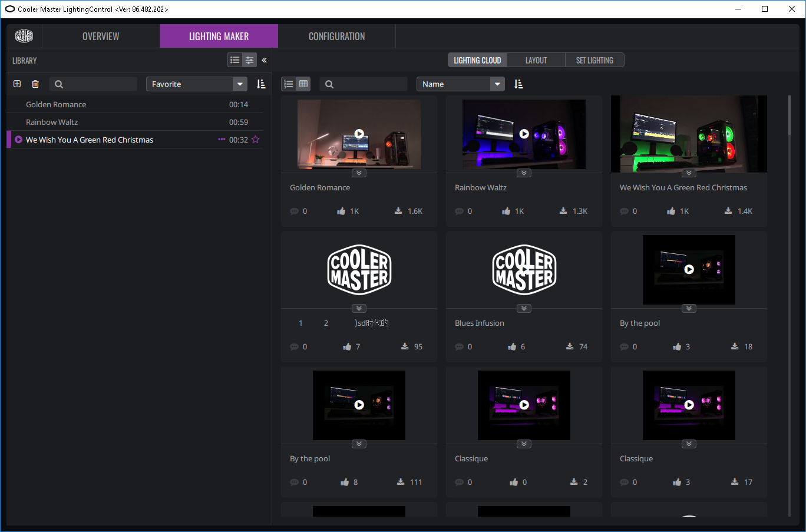Click the trash delete icon in library
This screenshot has width=806, height=532.
point(35,84)
